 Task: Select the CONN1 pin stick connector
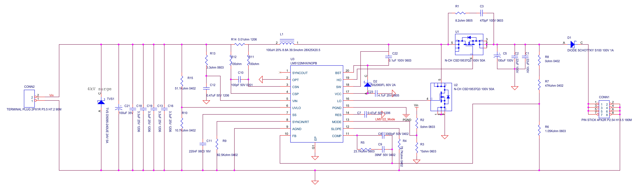[604, 109]
